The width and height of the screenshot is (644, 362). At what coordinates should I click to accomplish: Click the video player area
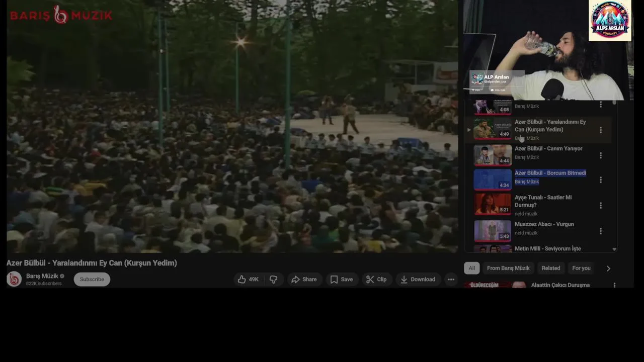point(232,126)
